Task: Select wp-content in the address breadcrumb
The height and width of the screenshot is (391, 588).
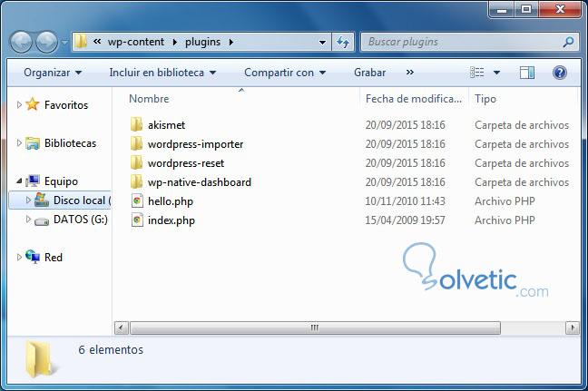Action: point(136,42)
